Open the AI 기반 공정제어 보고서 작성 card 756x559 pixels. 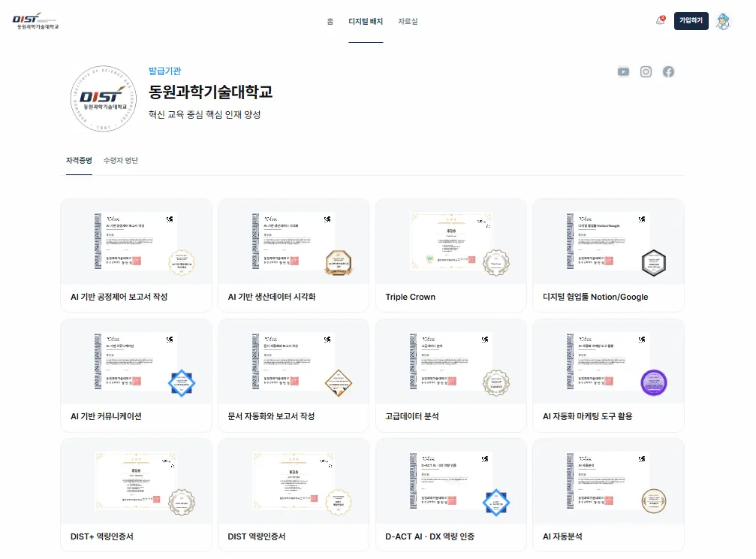(136, 255)
